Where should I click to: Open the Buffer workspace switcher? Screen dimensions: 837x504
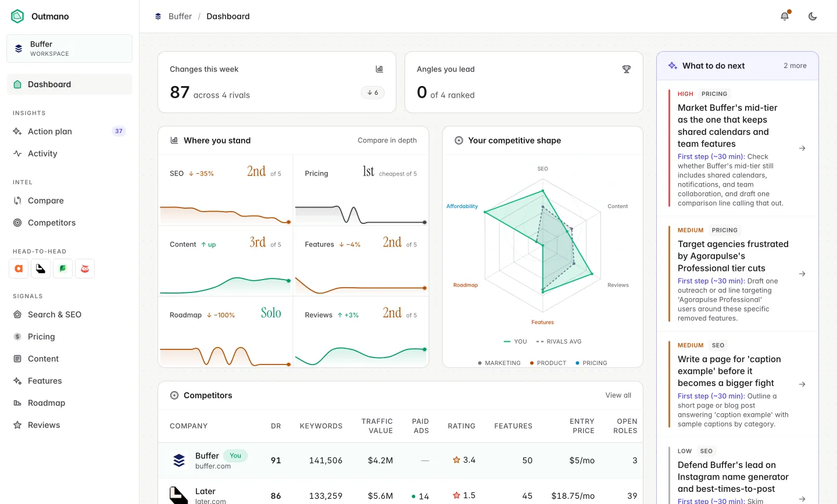(69, 48)
